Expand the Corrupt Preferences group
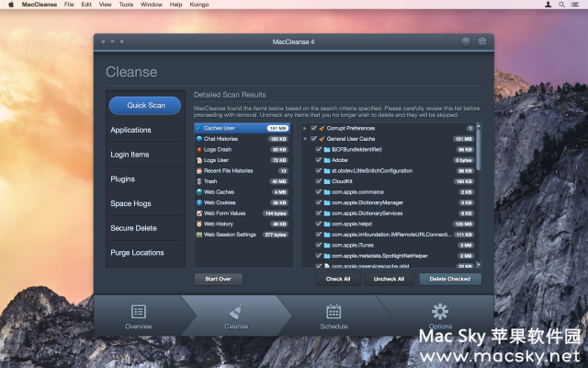Image resolution: width=588 pixels, height=368 pixels. click(x=305, y=128)
